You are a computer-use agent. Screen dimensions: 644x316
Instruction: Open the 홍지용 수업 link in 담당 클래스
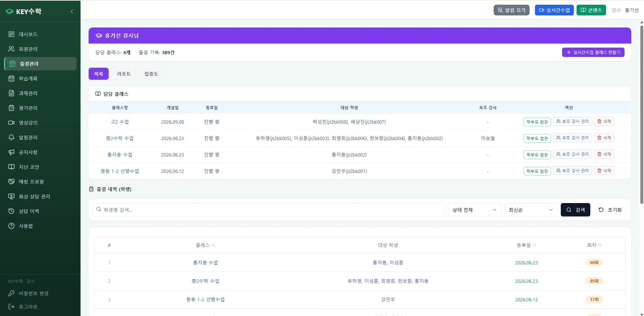(120, 155)
